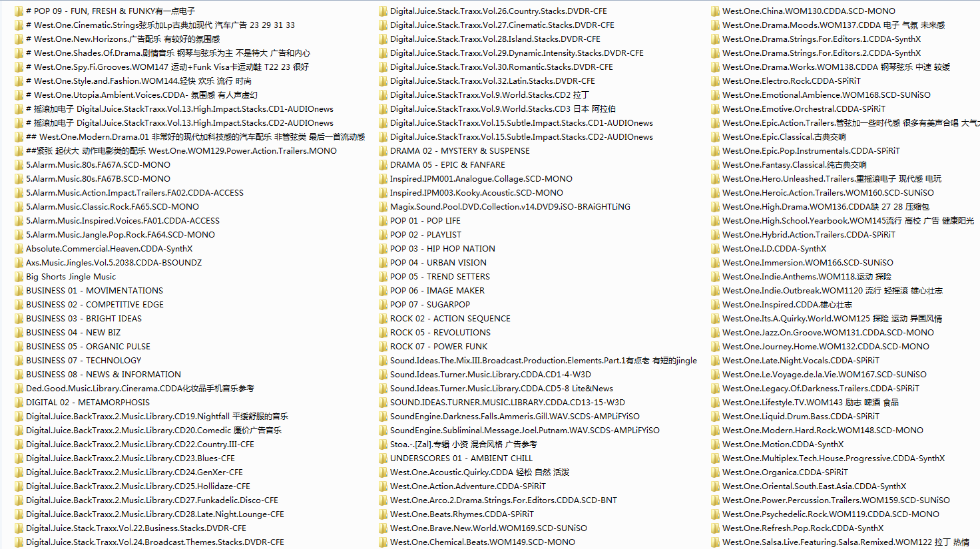
Task: Select 'ROCK 02 - ACTION SEQUENCE' folder name
Action: coord(450,319)
